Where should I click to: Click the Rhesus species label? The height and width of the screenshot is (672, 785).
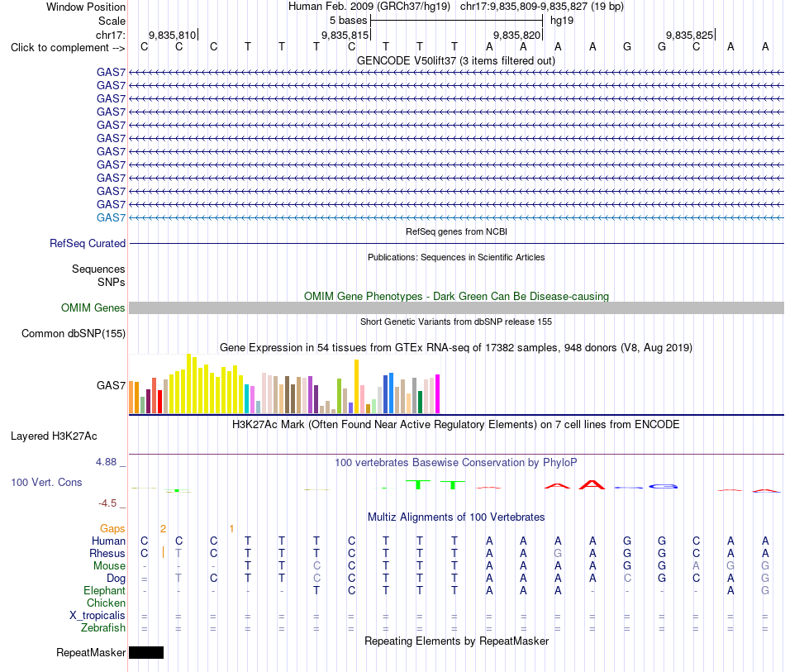coord(107,553)
